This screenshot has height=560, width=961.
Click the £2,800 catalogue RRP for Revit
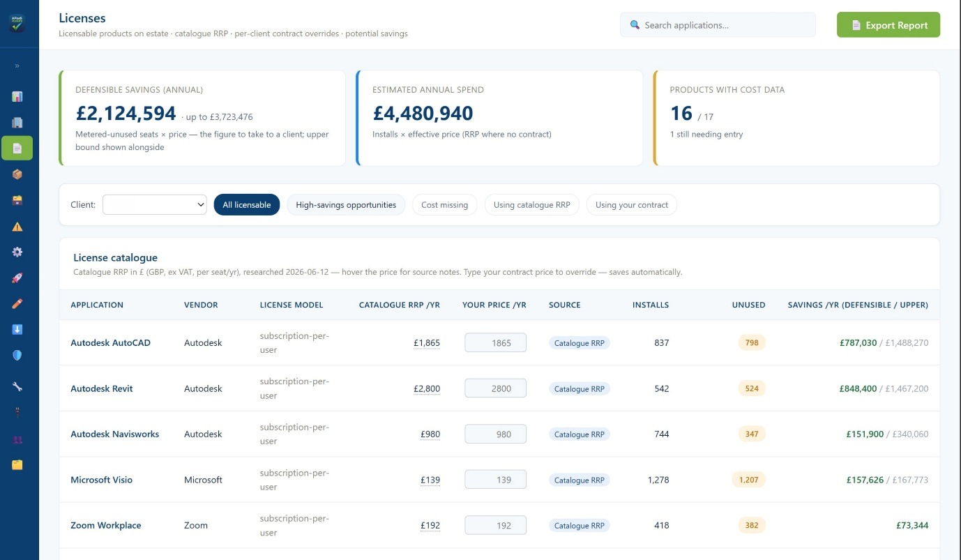[427, 388]
